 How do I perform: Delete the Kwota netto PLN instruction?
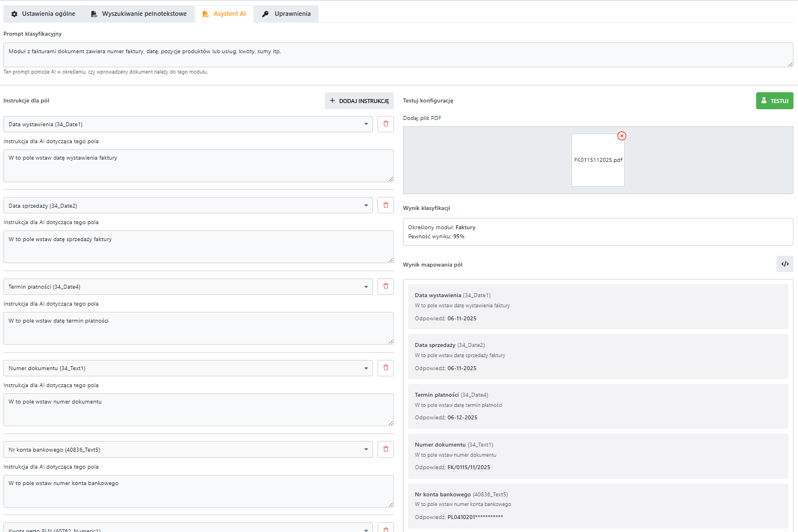click(386, 529)
